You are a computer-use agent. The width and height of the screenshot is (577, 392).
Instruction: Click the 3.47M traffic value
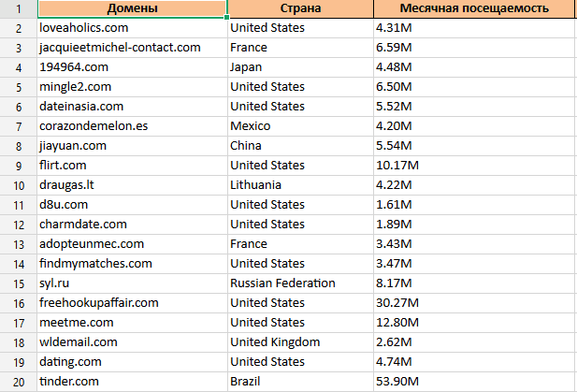click(474, 264)
